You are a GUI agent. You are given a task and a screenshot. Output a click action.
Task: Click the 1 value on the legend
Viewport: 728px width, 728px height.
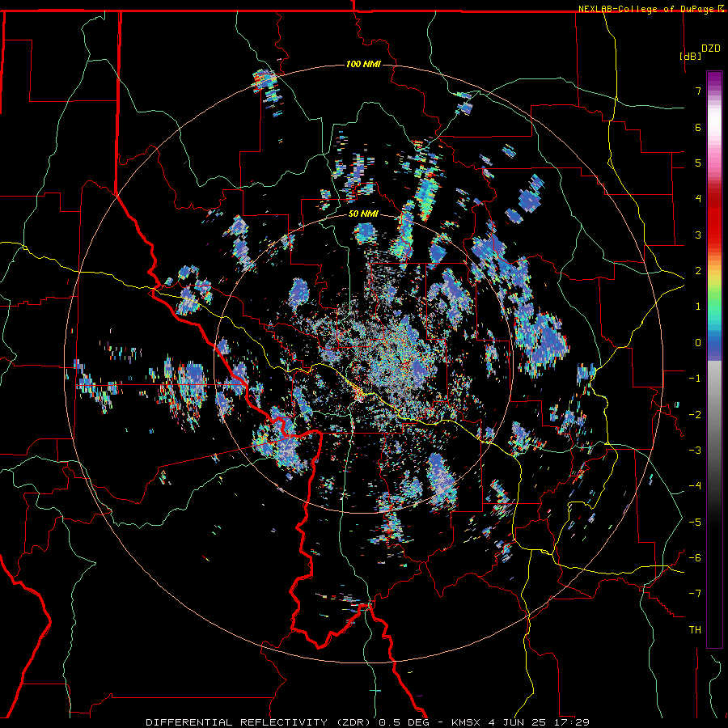pyautogui.click(x=698, y=306)
